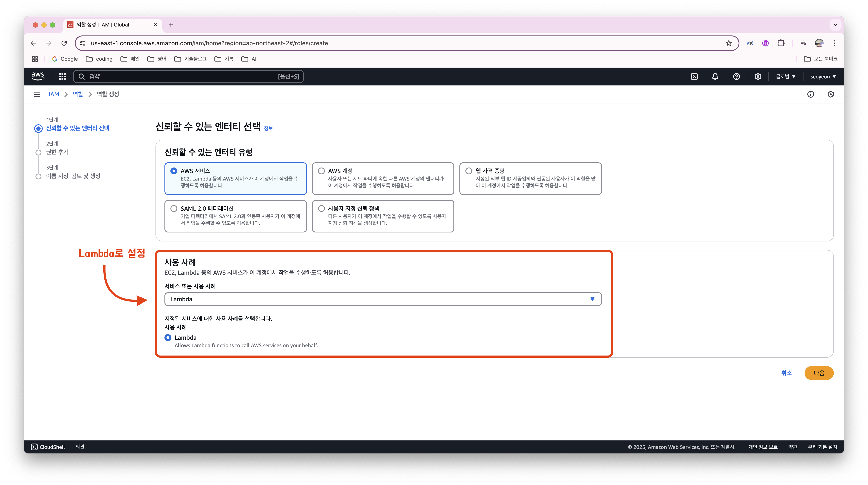Screen dimensions: 868x485
Task: Open the info panel icon near breadcrumbs
Action: click(x=810, y=94)
